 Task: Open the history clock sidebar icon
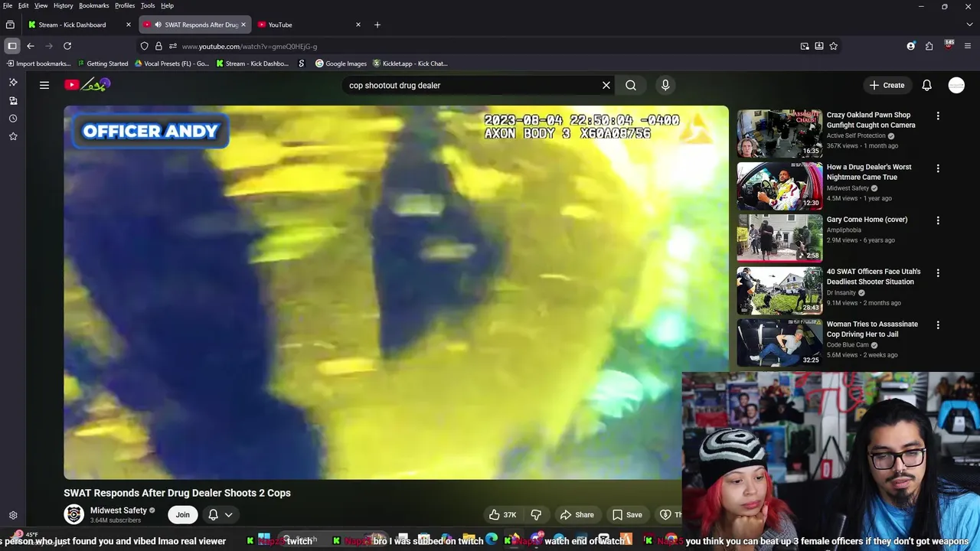13,119
